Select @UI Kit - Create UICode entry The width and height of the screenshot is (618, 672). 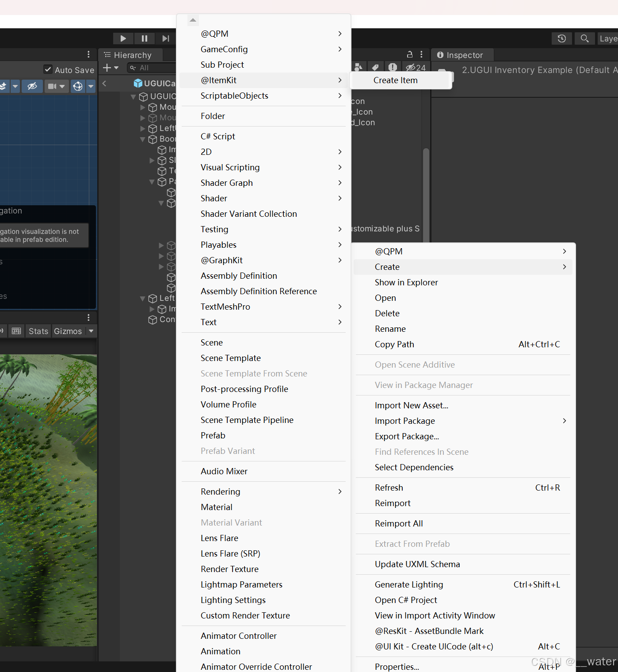[x=463, y=646]
